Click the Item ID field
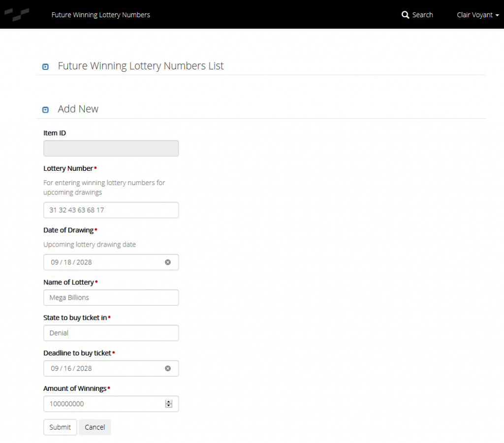The height and width of the screenshot is (443, 504). tap(111, 149)
